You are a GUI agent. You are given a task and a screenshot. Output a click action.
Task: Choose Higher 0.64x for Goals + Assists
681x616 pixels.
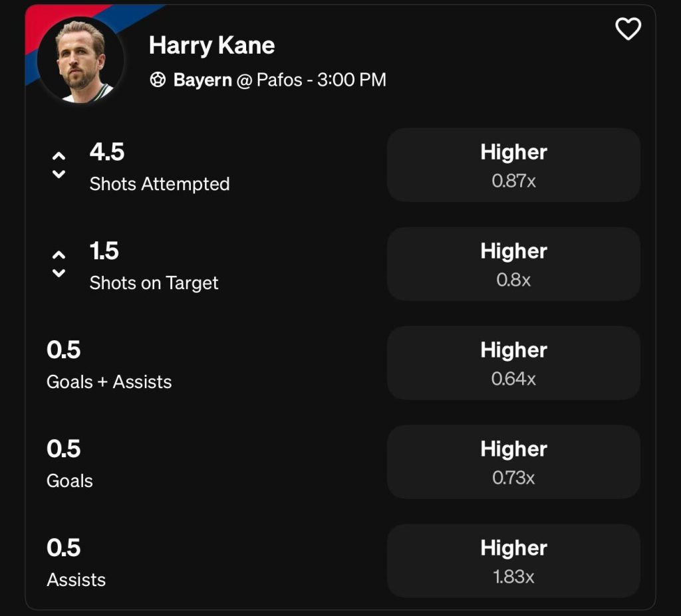point(513,363)
